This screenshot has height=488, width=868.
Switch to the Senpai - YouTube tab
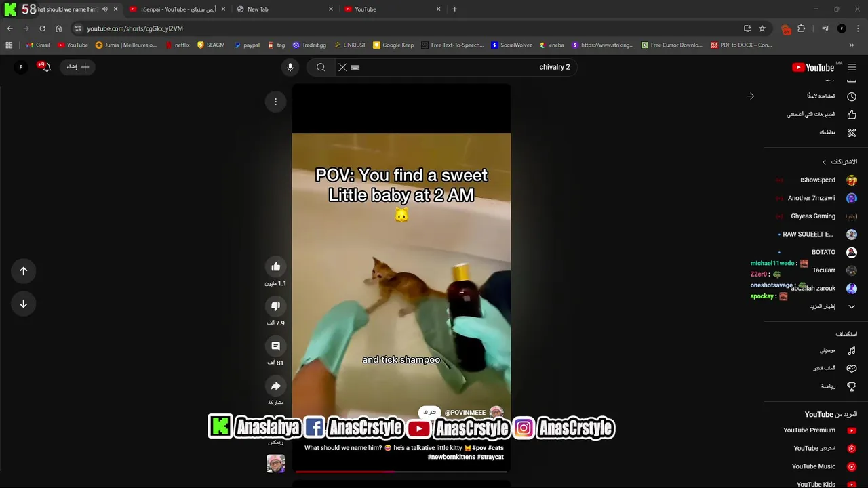(177, 9)
